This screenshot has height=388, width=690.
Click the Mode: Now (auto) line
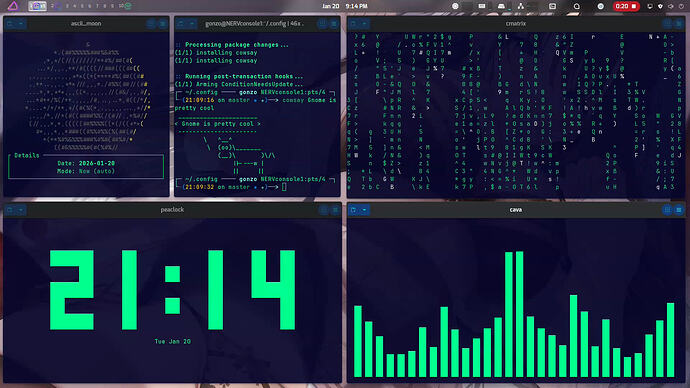pos(86,171)
